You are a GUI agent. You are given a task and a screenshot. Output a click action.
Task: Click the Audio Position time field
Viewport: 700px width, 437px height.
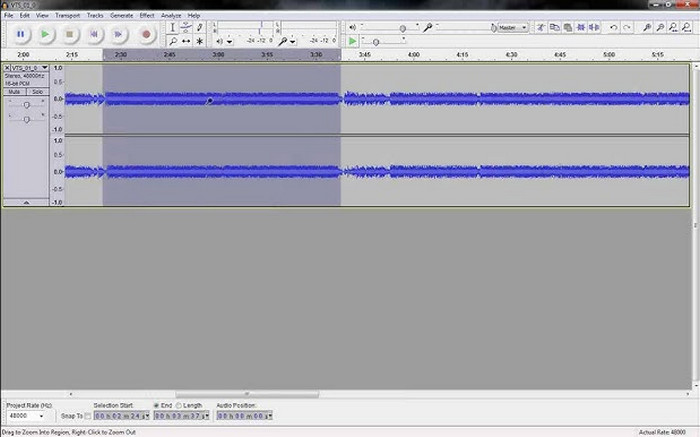(x=244, y=416)
